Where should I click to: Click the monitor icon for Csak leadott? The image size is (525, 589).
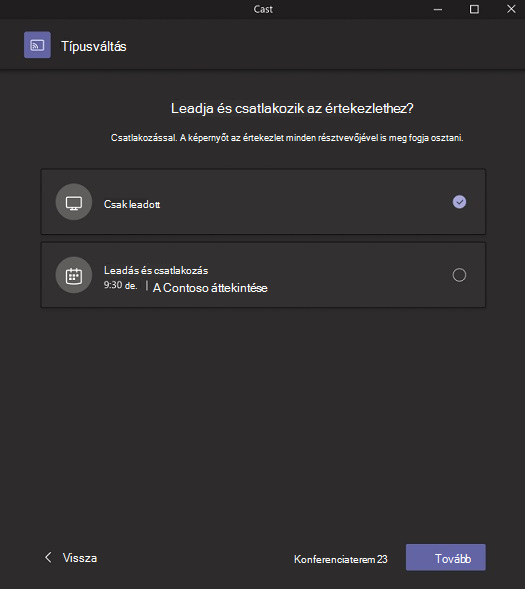pyautogui.click(x=74, y=202)
